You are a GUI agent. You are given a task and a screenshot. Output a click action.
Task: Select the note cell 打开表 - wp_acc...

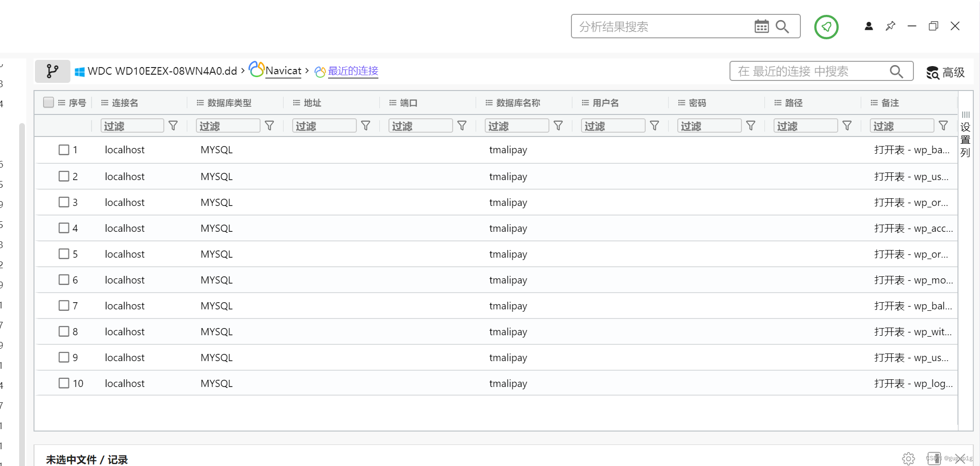pyautogui.click(x=913, y=228)
